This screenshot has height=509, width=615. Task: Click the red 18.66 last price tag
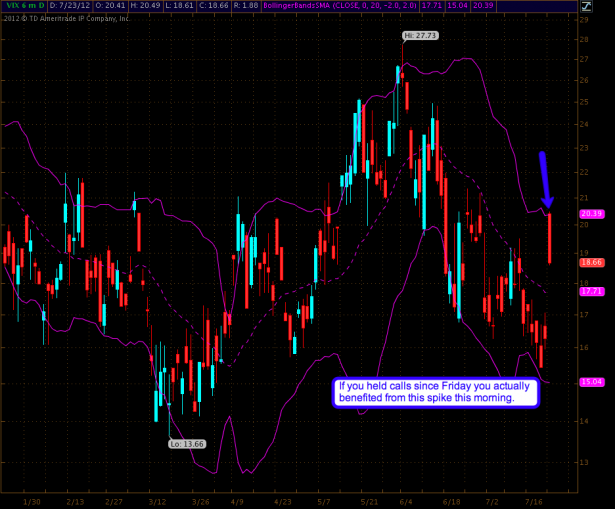(x=590, y=261)
